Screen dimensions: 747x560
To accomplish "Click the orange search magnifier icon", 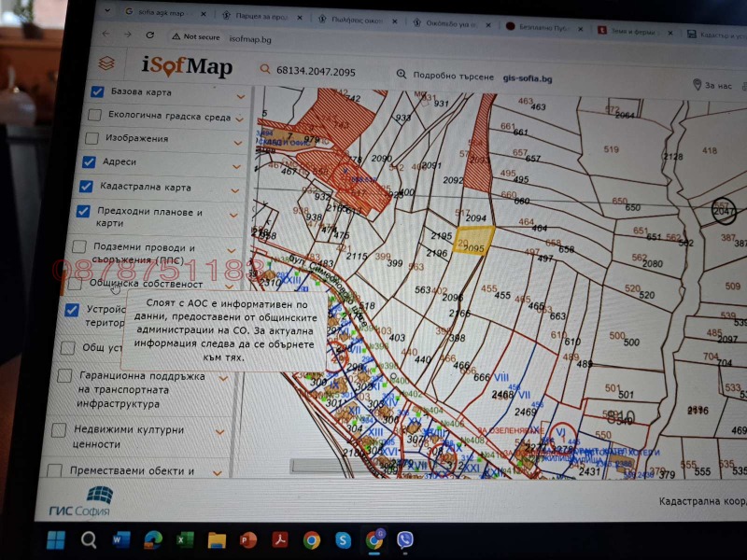I will tap(265, 69).
